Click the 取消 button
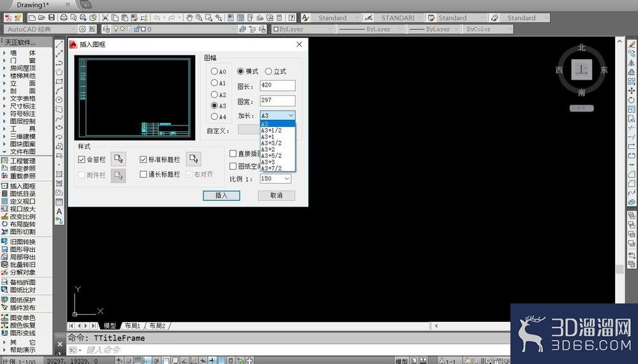The image size is (638, 364). pos(276,196)
